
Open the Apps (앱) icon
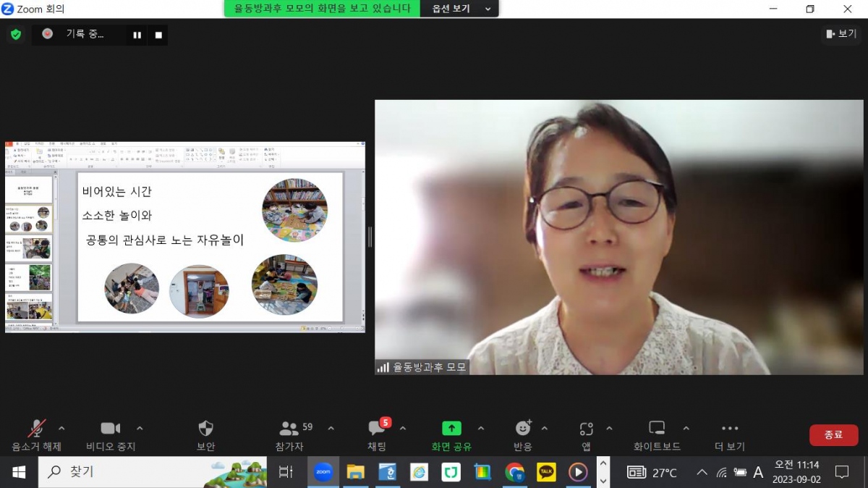586,429
